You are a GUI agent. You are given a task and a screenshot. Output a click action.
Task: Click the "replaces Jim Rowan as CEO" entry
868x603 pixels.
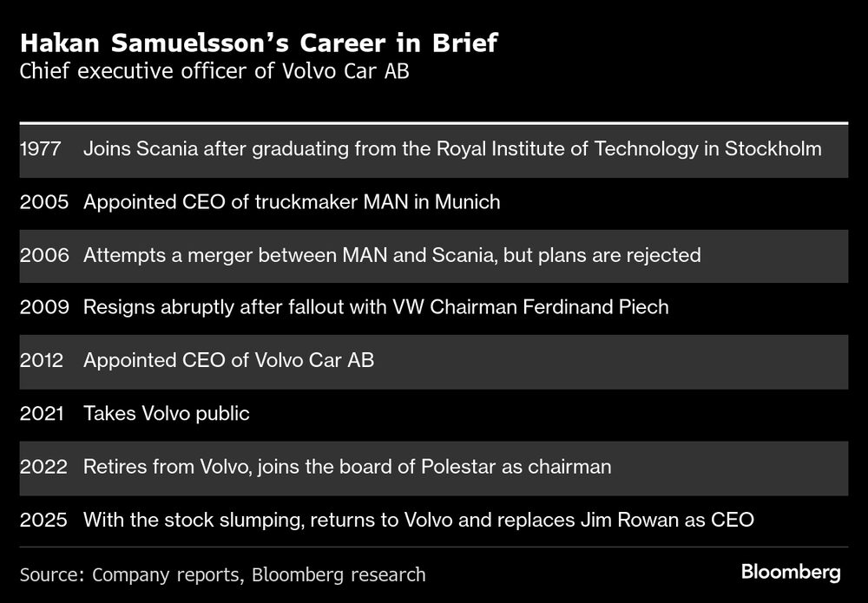[x=419, y=520]
